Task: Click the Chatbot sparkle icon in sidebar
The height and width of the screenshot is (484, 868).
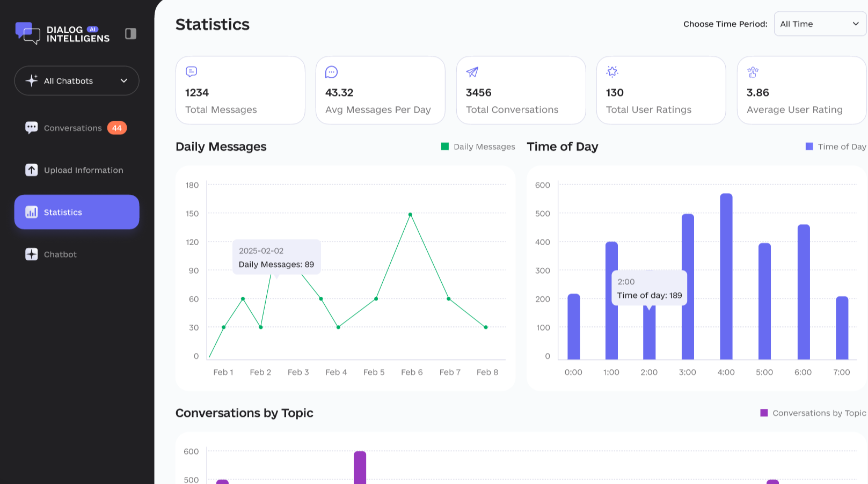Action: (x=32, y=254)
